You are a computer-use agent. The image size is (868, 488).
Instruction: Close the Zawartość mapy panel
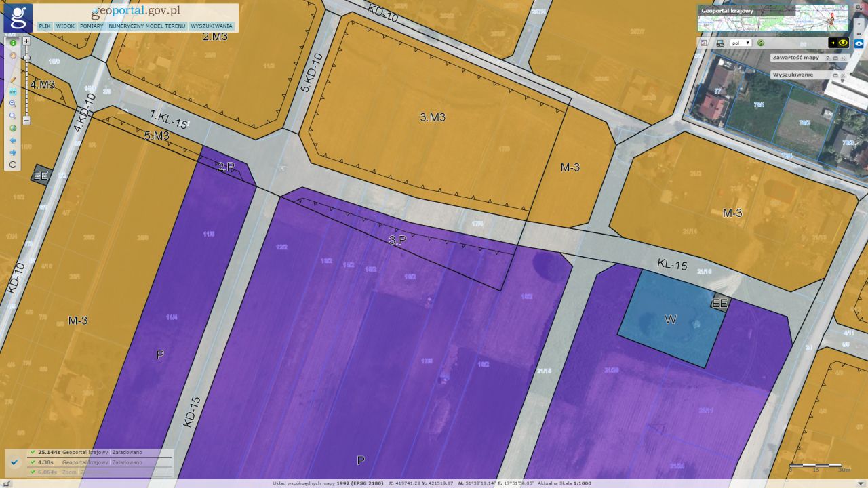(x=843, y=58)
